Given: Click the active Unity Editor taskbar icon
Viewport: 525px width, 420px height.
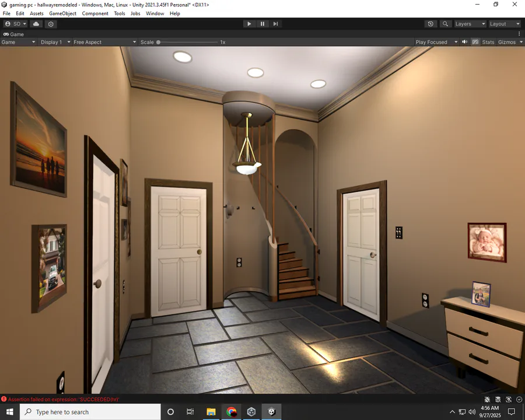Looking at the screenshot, I should pyautogui.click(x=271, y=412).
